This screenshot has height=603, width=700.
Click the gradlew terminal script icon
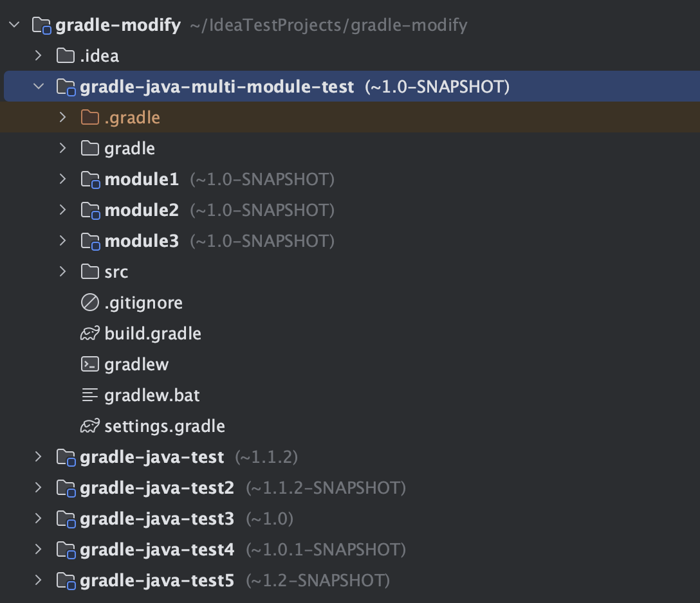(x=90, y=364)
